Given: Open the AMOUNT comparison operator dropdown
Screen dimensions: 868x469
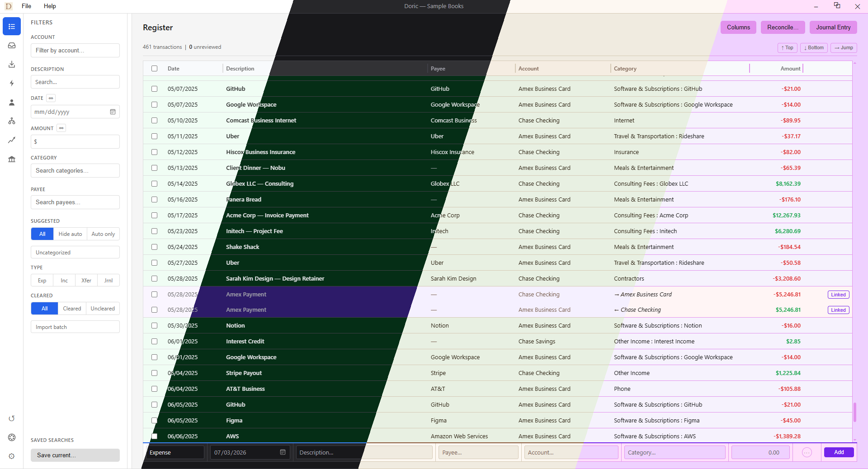Looking at the screenshot, I should [x=61, y=128].
